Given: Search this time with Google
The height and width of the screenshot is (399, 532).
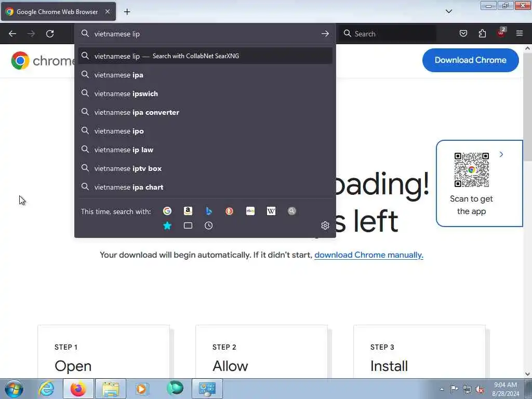Looking at the screenshot, I should pos(167,211).
